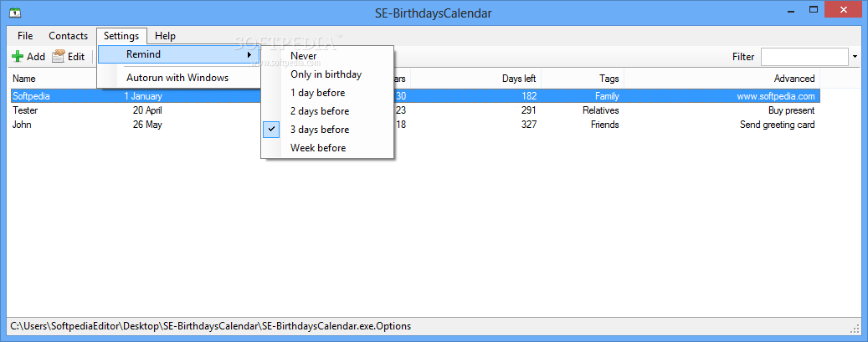Open the Contacts menu
Screen dimensions: 868x342
click(x=68, y=36)
